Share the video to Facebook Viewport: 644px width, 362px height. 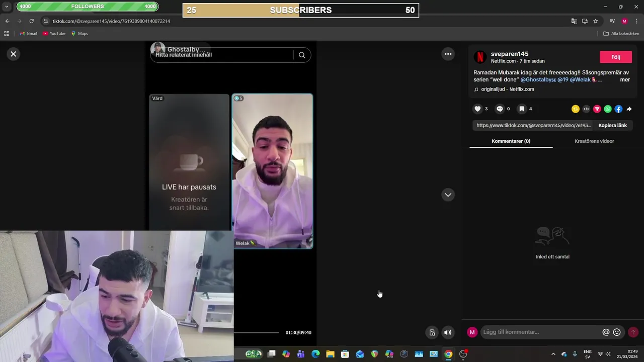tap(618, 109)
